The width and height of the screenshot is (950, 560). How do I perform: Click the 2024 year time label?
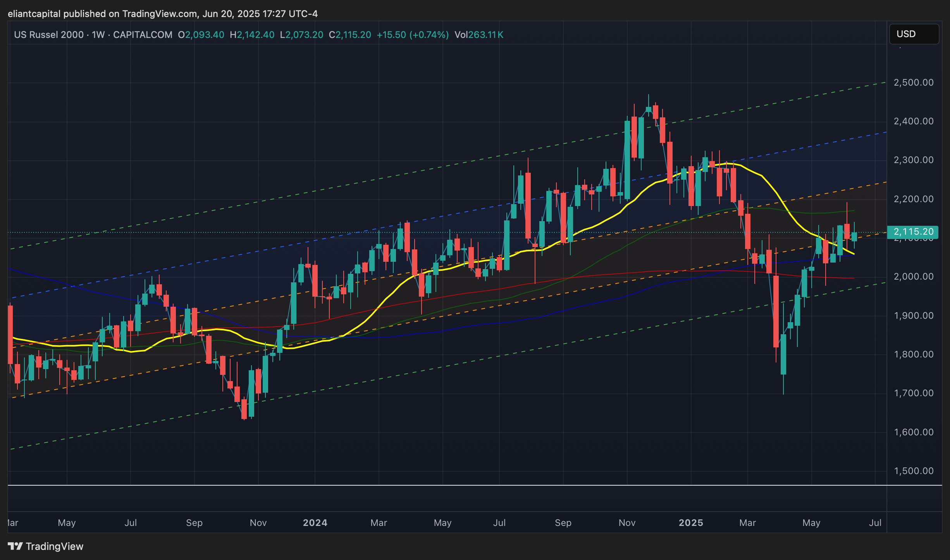click(x=315, y=523)
